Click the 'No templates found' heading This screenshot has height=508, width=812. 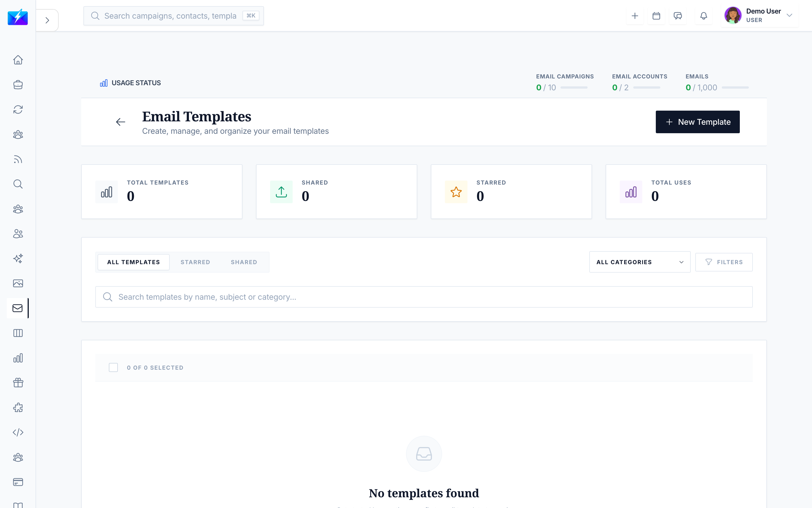click(424, 493)
